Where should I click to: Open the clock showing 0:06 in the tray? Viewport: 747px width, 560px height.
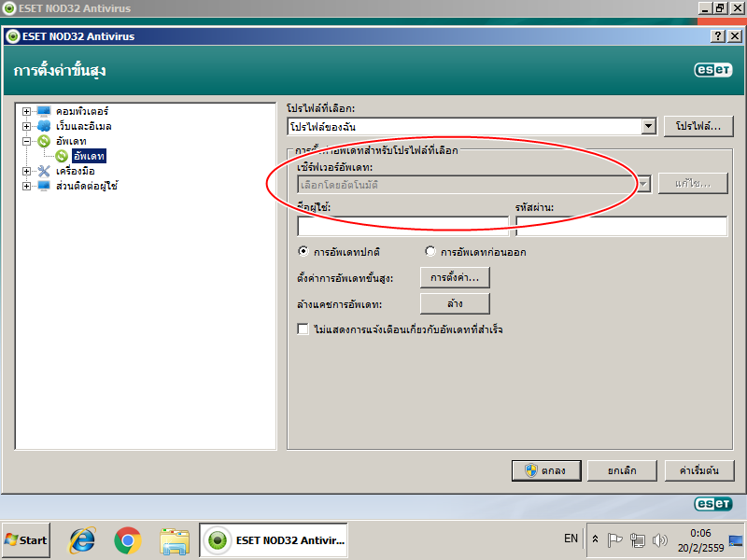pyautogui.click(x=701, y=540)
